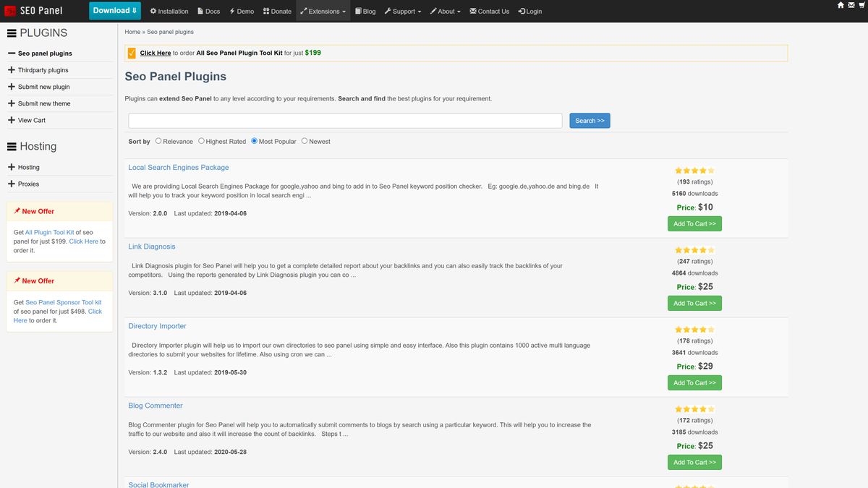Select the Relevance sort radio button
This screenshot has width=868, height=488.
click(158, 141)
